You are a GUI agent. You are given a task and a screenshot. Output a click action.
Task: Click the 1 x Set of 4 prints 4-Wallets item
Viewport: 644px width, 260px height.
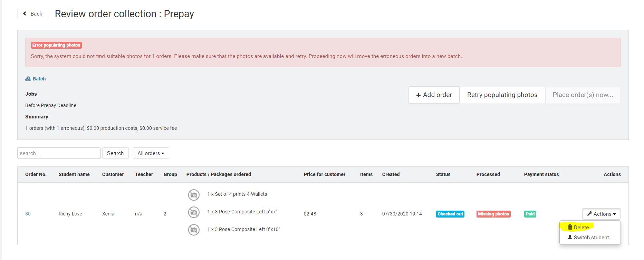[x=237, y=194]
